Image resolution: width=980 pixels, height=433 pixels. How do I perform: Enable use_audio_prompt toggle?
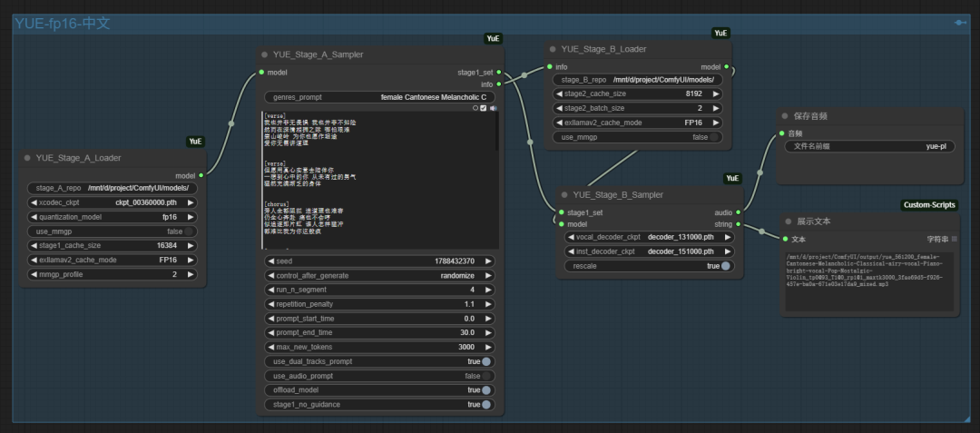point(485,376)
